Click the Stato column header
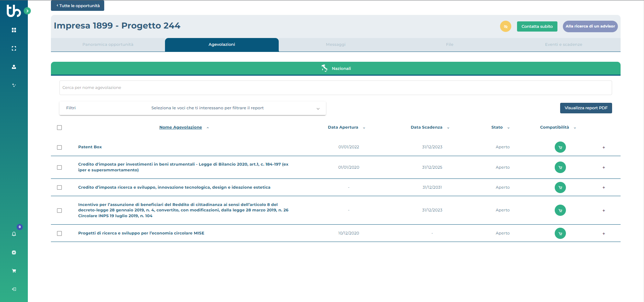The width and height of the screenshot is (644, 302). click(x=497, y=128)
